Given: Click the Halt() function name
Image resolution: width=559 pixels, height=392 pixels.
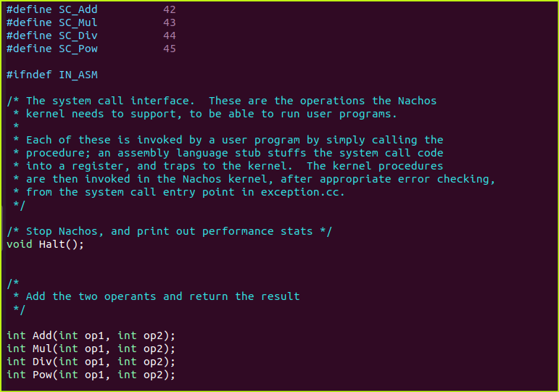Looking at the screenshot, I should pos(51,244).
